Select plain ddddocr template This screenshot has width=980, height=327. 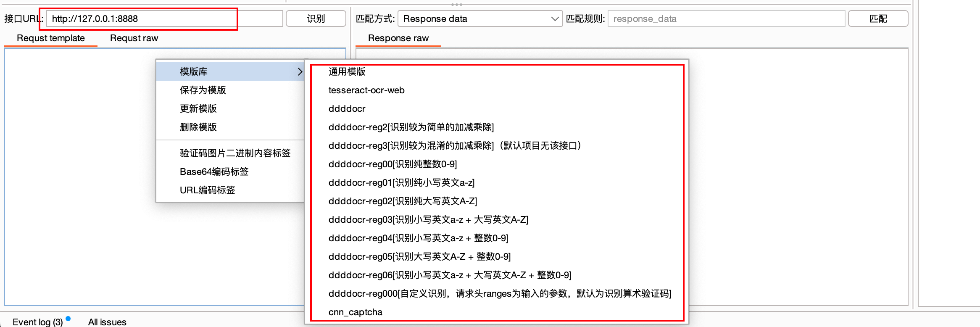click(x=497, y=108)
